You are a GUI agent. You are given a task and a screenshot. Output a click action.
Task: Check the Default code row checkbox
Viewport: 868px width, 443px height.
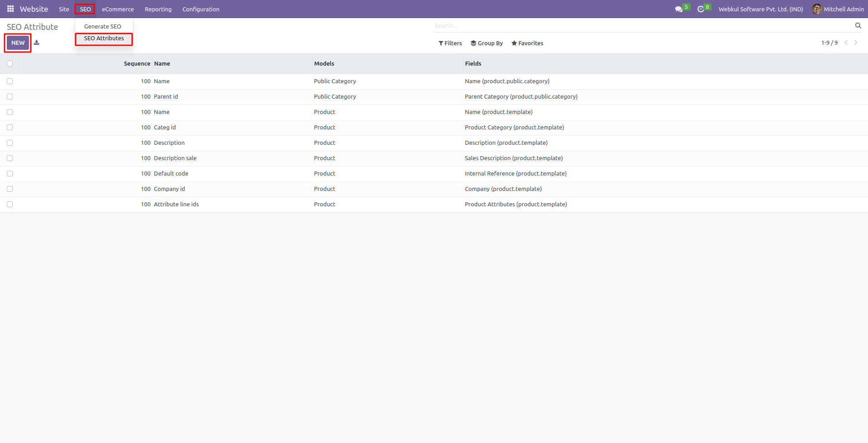click(x=10, y=174)
